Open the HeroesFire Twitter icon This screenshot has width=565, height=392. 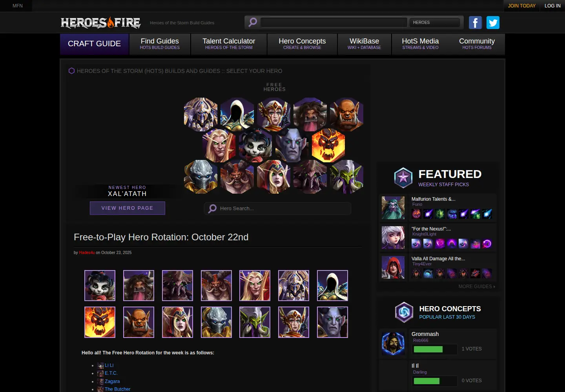[493, 23]
